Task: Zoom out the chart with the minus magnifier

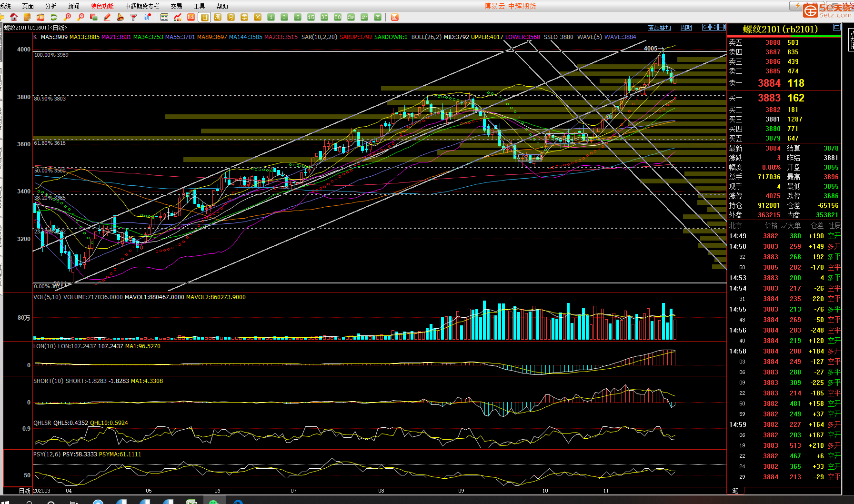Action: click(80, 17)
